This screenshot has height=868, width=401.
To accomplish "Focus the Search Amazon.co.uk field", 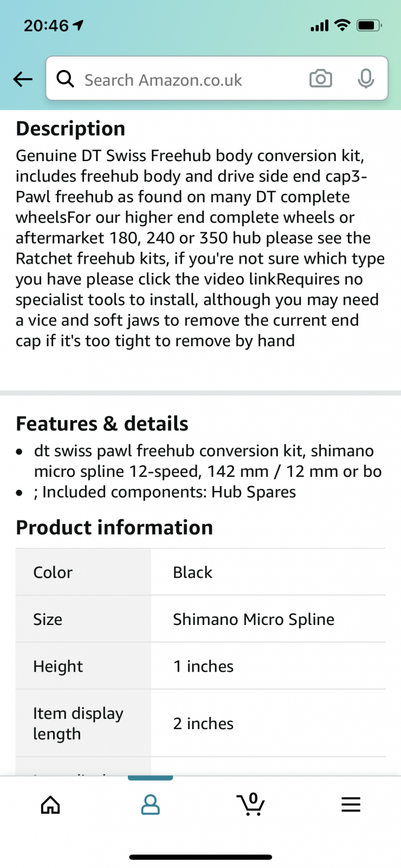I will coord(217,79).
